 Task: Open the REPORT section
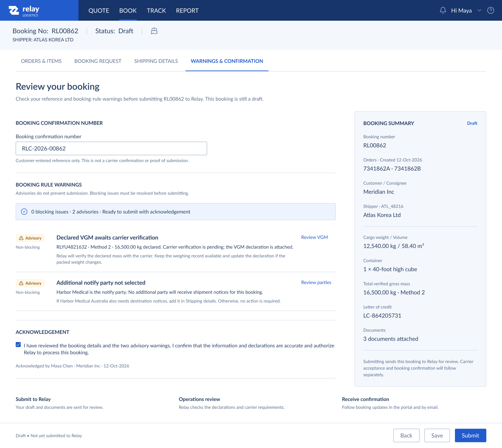pos(187,10)
